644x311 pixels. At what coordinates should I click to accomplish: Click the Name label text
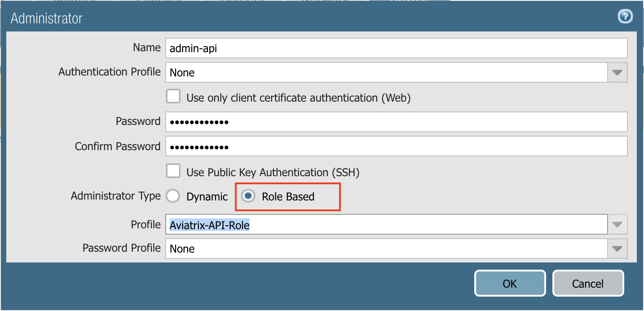[146, 48]
